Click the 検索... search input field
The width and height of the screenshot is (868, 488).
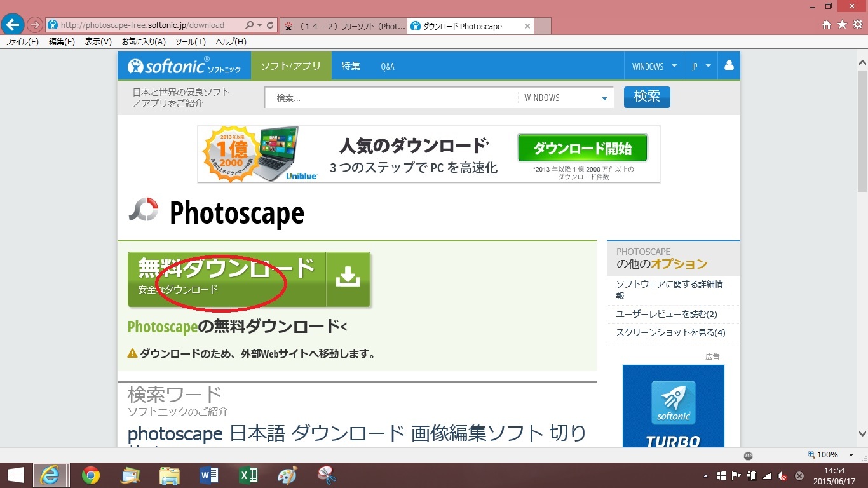391,98
